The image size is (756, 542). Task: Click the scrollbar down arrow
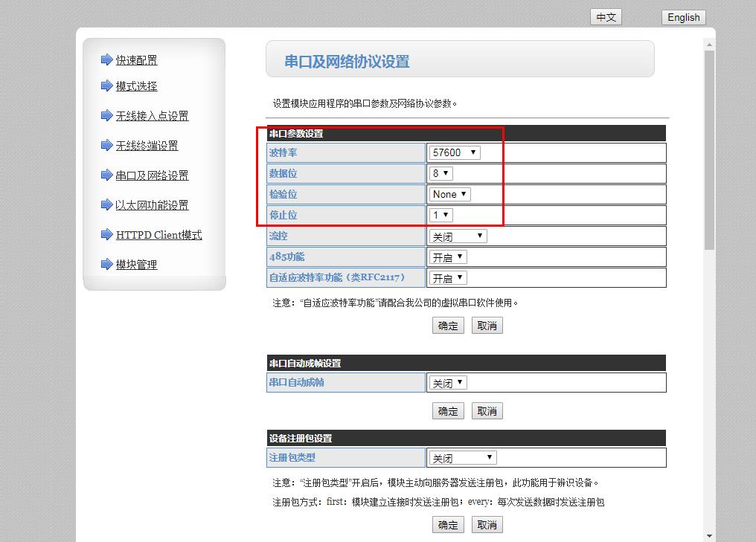(709, 535)
